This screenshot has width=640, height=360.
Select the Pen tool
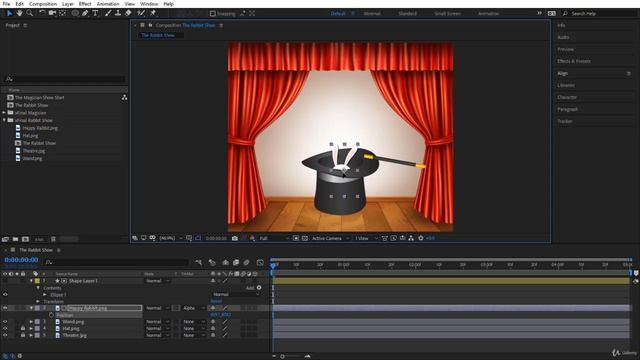85,13
